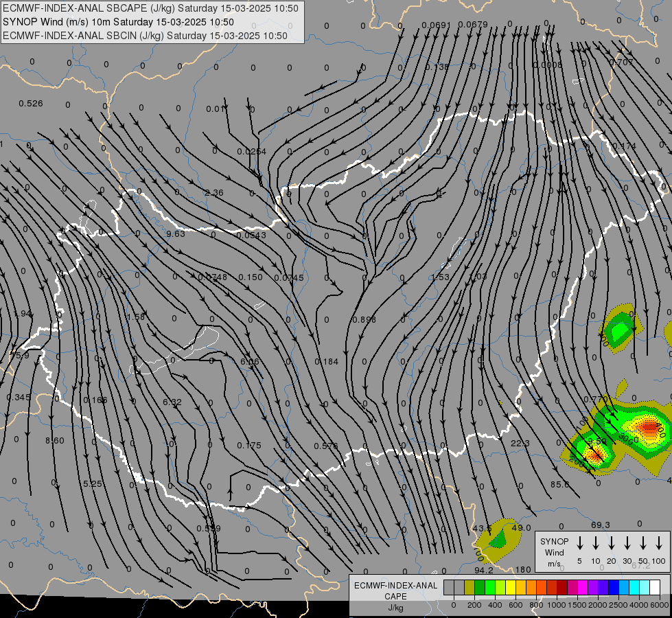Viewport: 672px width, 618px height.
Task: Click the 0.166 value on the map
Action: (95, 400)
